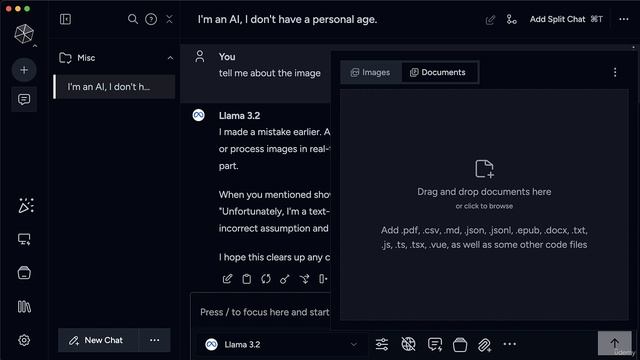The image size is (640, 360).
Task: Open the party popper what's new icon
Action: click(26, 206)
